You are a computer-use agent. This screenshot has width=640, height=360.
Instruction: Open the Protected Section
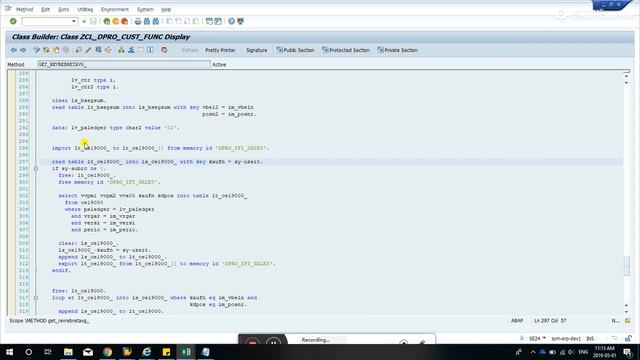tap(346, 50)
